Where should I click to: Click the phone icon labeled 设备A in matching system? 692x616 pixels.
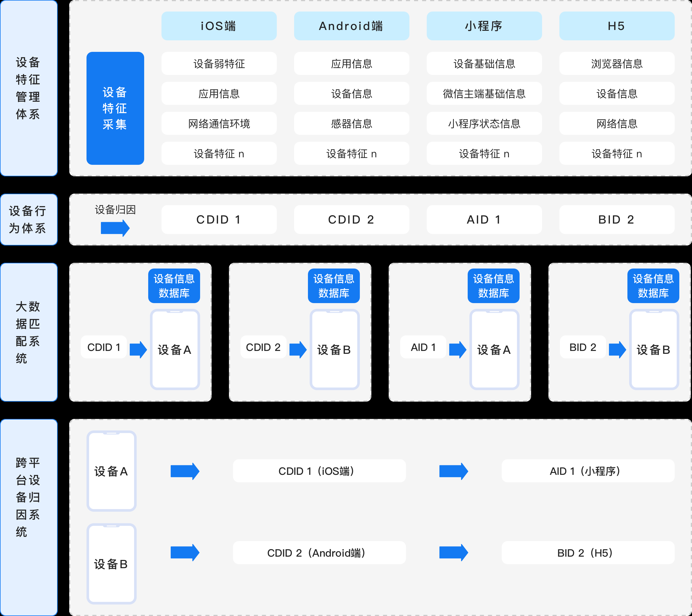coord(175,349)
